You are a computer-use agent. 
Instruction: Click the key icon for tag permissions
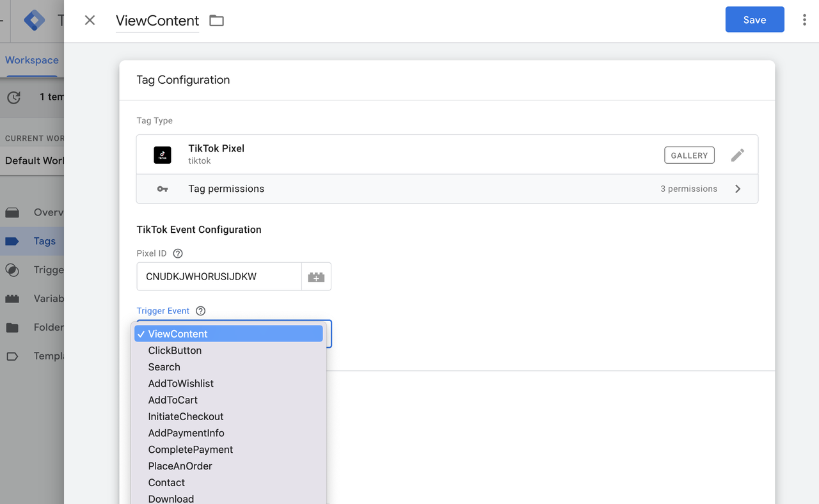pos(163,189)
